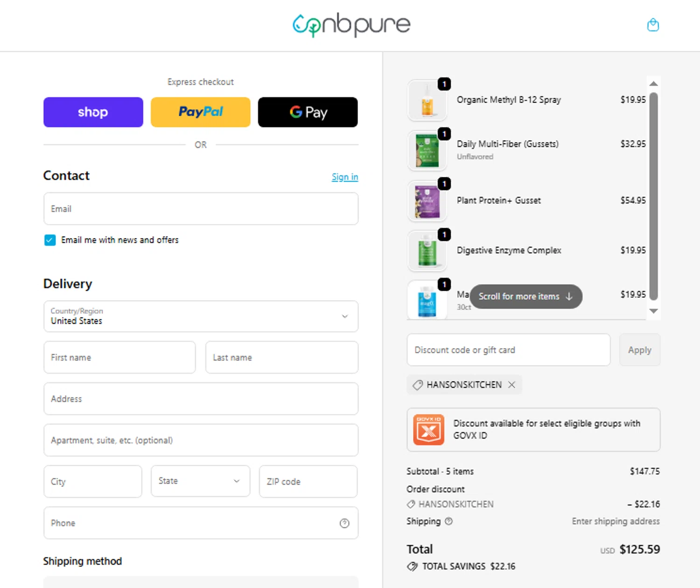Viewport: 700px width, 588px height.
Task: Click the City field
Action: tap(93, 482)
